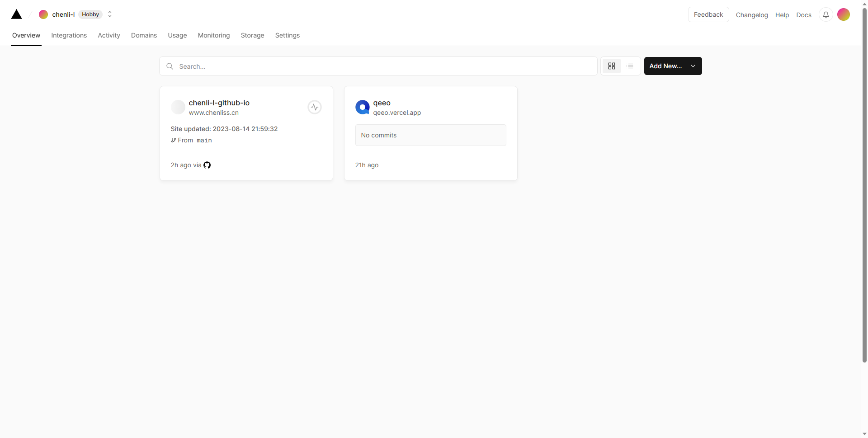Click the chenli-l team avatar
Image resolution: width=868 pixels, height=438 pixels.
coord(43,14)
